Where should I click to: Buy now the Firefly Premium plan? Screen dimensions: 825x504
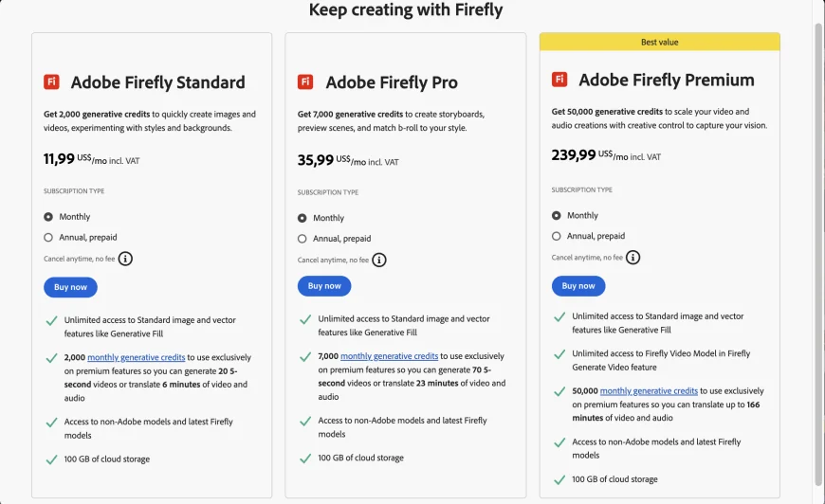click(578, 286)
